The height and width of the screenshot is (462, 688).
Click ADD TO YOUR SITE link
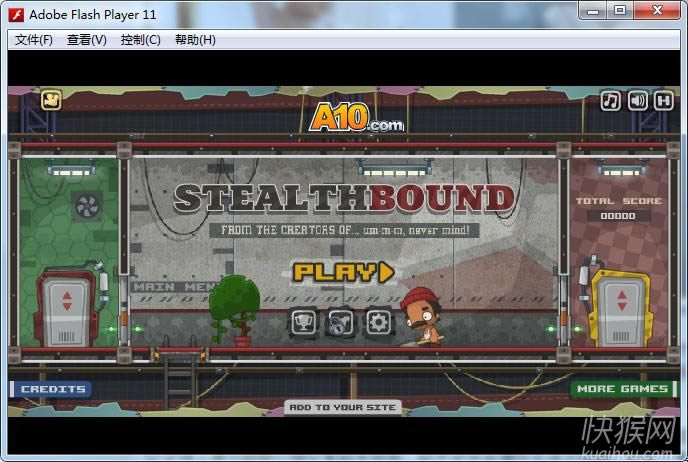342,407
